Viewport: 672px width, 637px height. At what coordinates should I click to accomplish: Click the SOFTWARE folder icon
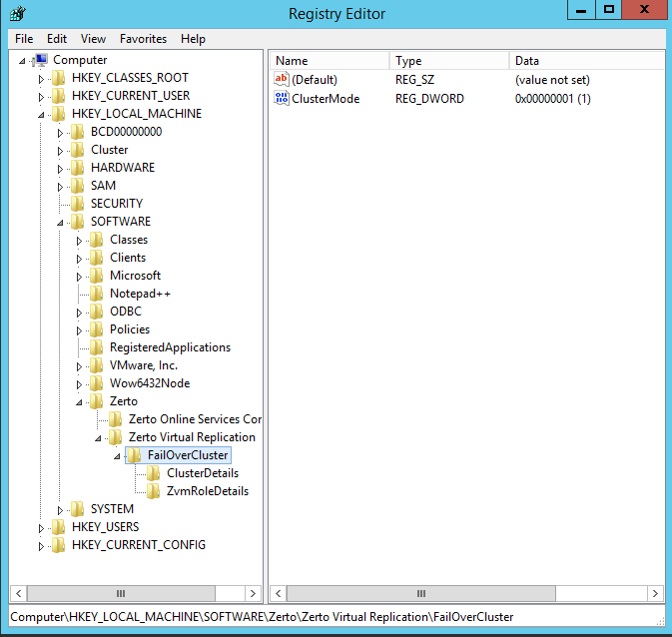77,222
